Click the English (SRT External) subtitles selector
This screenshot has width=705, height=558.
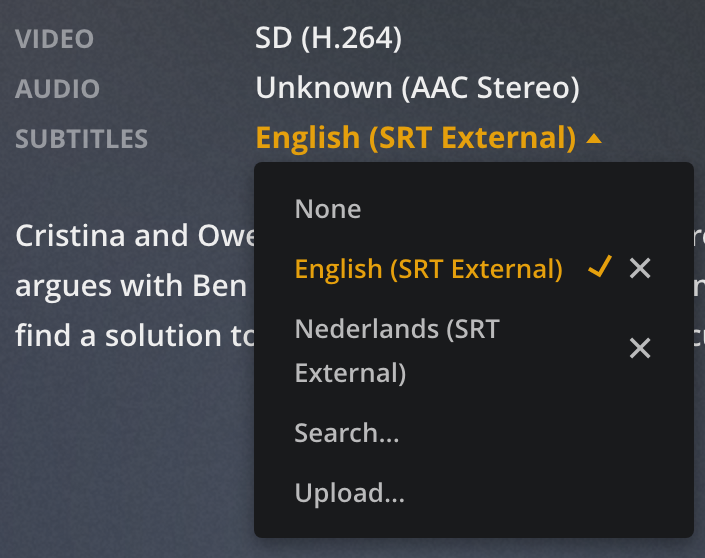pyautogui.click(x=416, y=139)
